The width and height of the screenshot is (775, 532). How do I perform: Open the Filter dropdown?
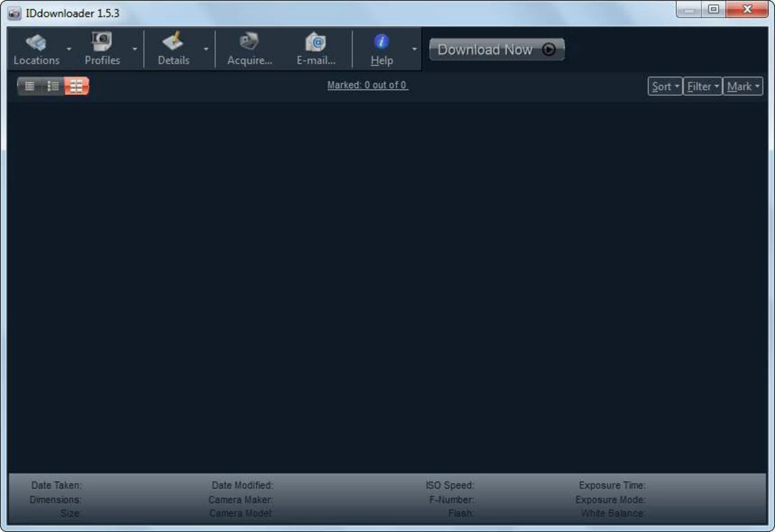[x=702, y=86]
